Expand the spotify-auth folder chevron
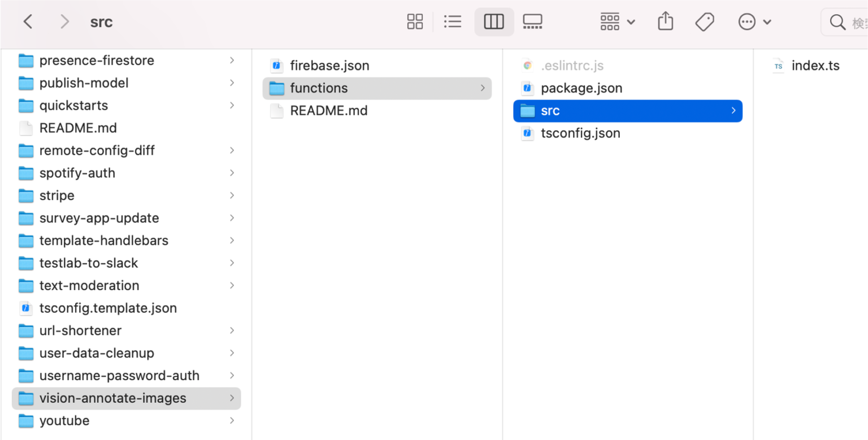 [x=232, y=173]
